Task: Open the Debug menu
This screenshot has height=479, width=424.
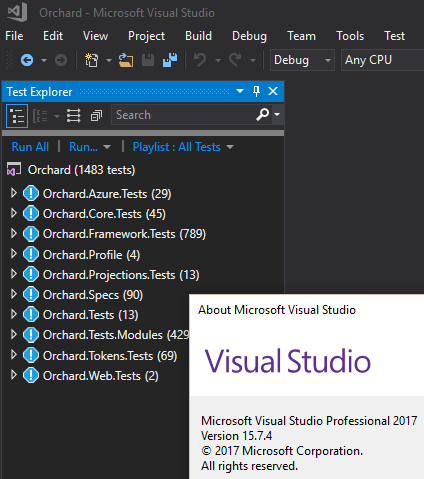Action: click(249, 36)
